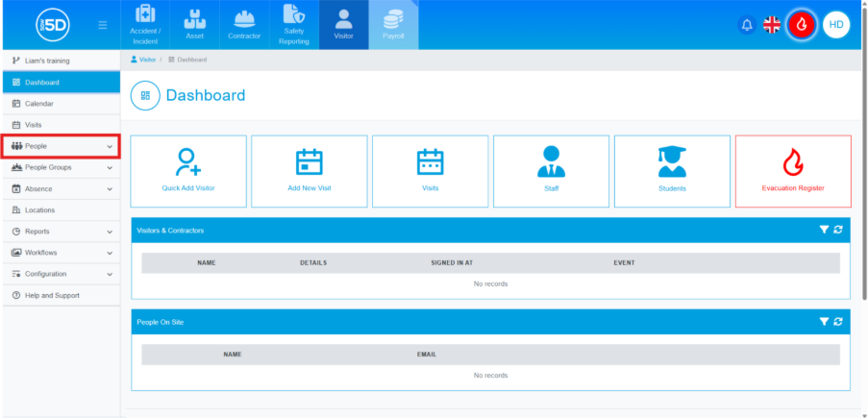The image size is (868, 418).
Task: Open the HD user profile avatar
Action: [835, 25]
